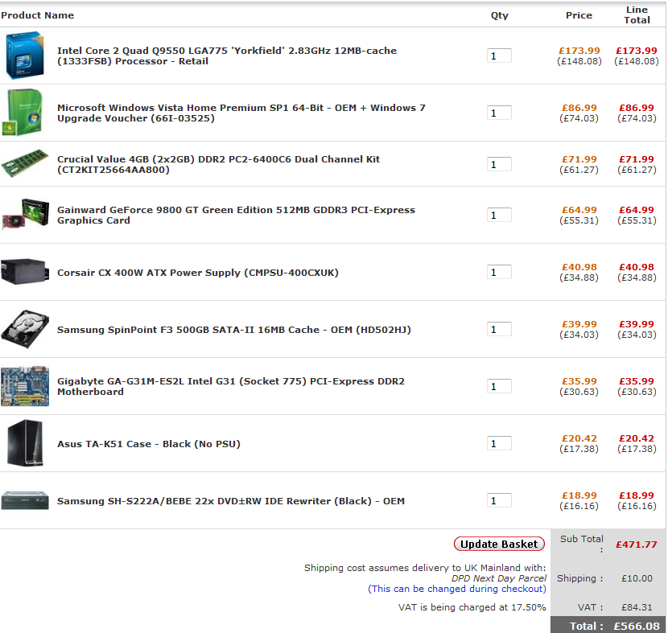Image resolution: width=672 pixels, height=633 pixels.
Task: Click the quantity field for Corsair power supply
Action: click(499, 273)
